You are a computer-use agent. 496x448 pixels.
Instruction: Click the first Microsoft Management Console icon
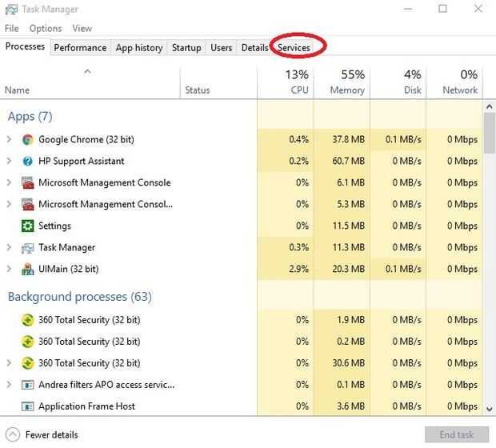28,182
